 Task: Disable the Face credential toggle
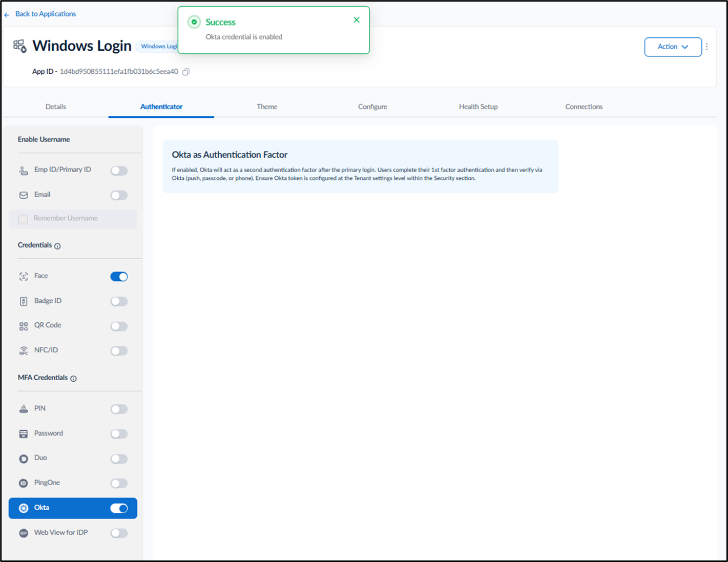click(119, 277)
